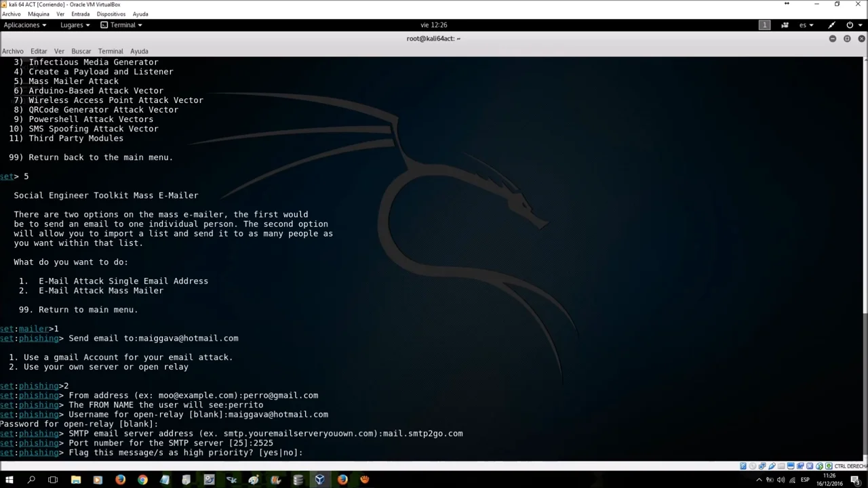Open Task View on the taskbar
Image resolution: width=868 pixels, height=488 pixels.
[x=53, y=480]
